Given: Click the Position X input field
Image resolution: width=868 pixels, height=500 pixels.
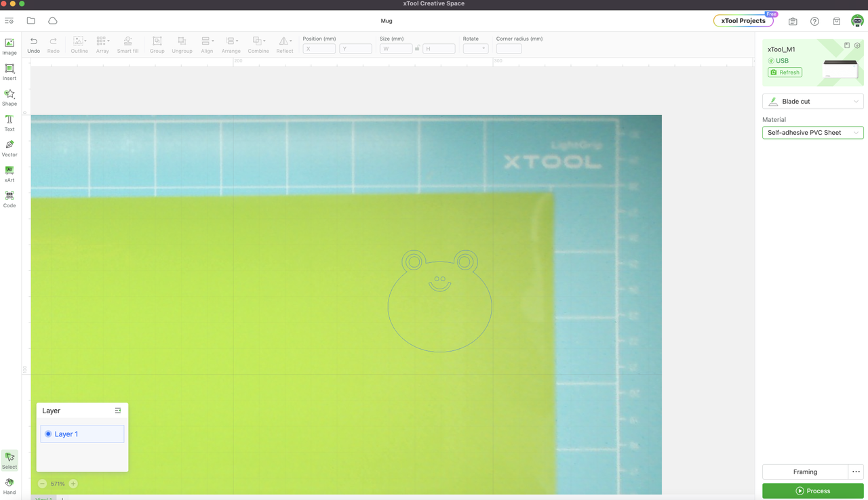Looking at the screenshot, I should 319,49.
